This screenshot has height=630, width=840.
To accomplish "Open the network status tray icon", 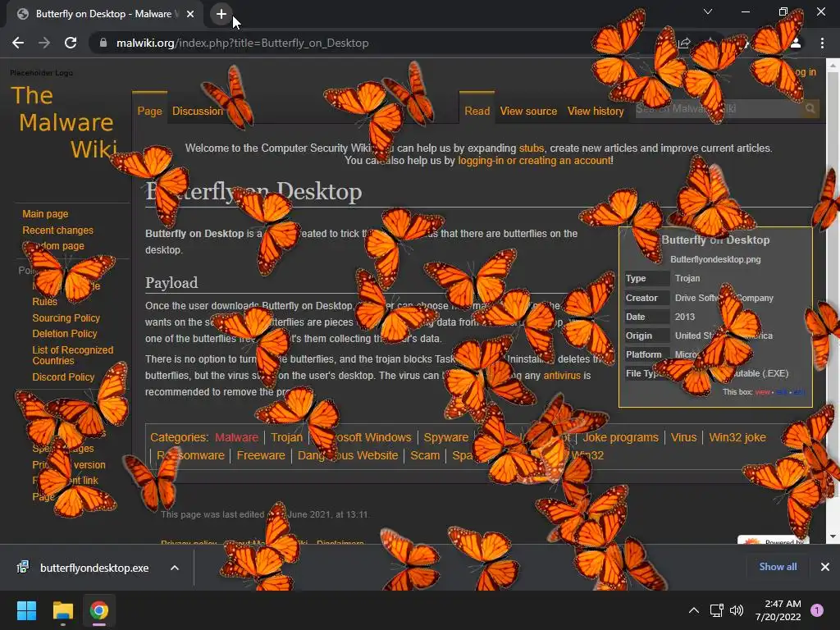I will click(717, 610).
